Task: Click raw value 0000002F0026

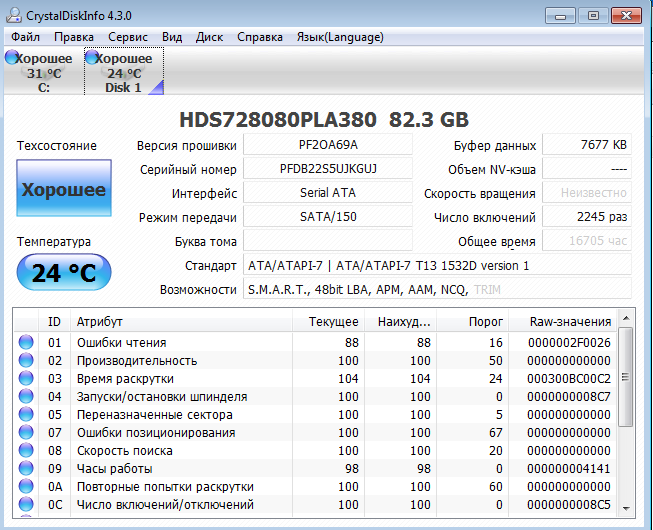Action: [x=569, y=343]
